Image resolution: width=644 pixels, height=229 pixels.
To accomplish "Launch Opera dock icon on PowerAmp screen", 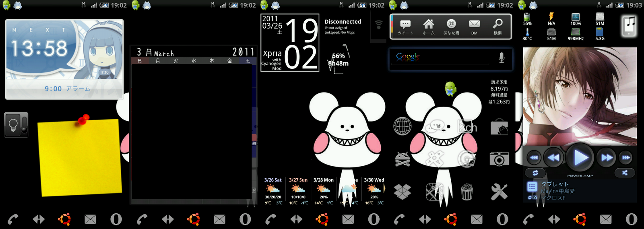I will pyautogui.click(x=631, y=219).
